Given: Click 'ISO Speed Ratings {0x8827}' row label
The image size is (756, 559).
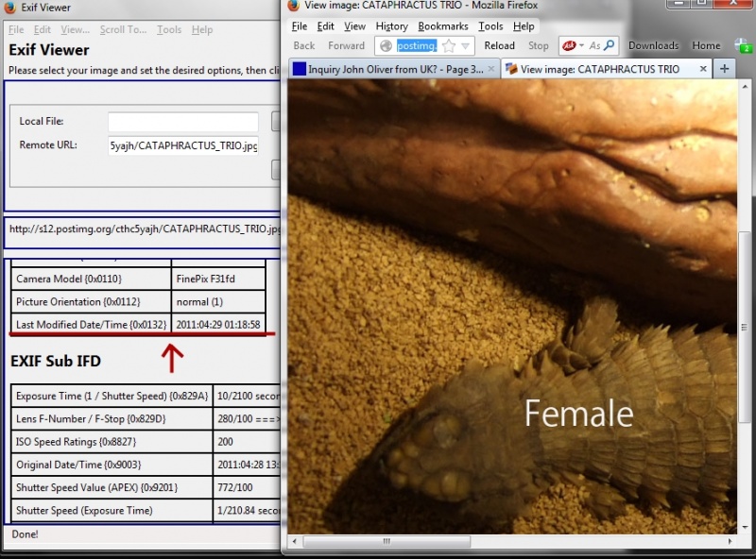Looking at the screenshot, I should click(77, 442).
